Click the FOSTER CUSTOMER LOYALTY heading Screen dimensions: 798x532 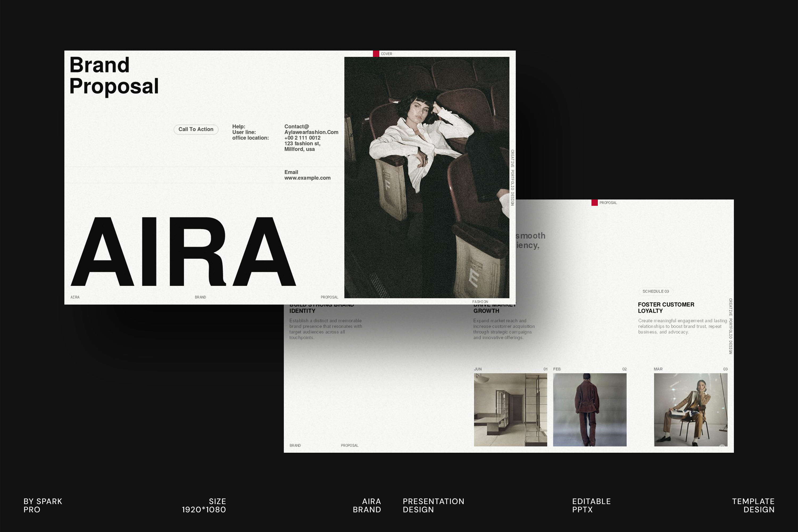(666, 307)
